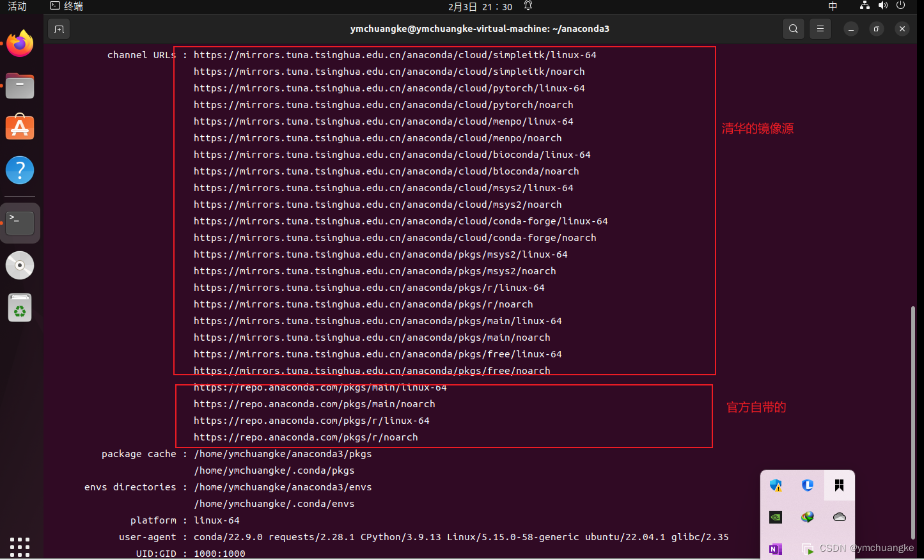924x560 pixels.
Task: Select the Terminal icon in the dock
Action: click(20, 223)
